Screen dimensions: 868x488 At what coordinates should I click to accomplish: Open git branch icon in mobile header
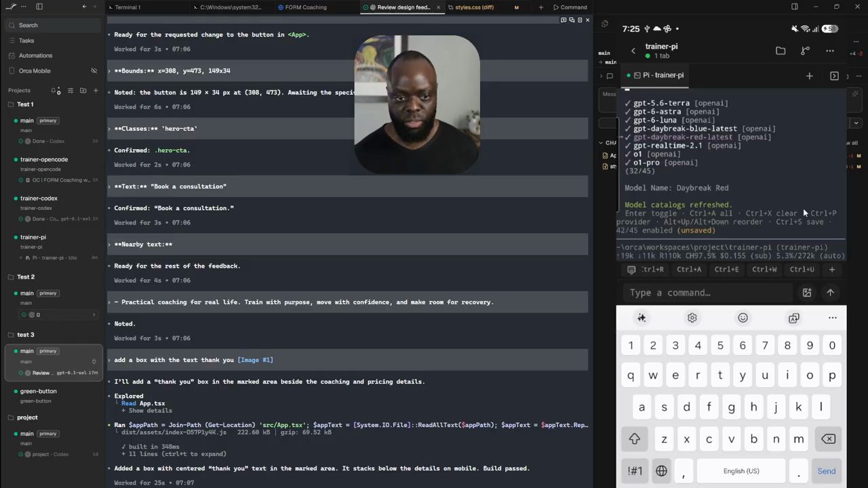805,51
